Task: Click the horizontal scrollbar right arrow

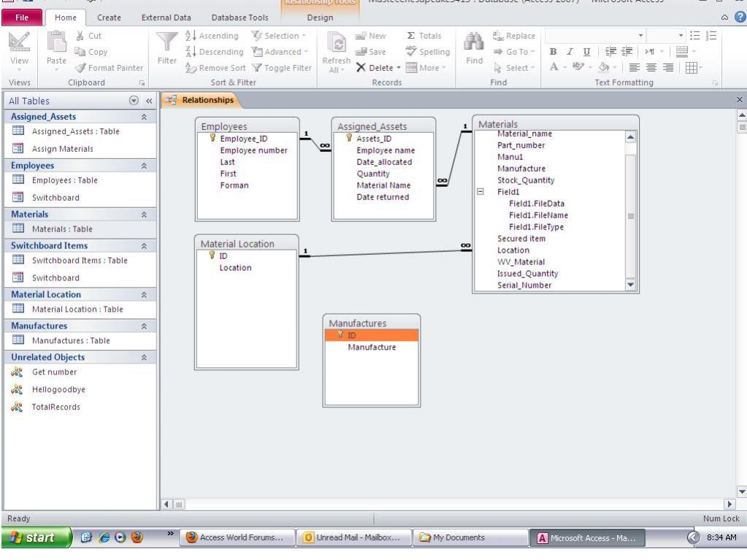Action: pos(729,504)
